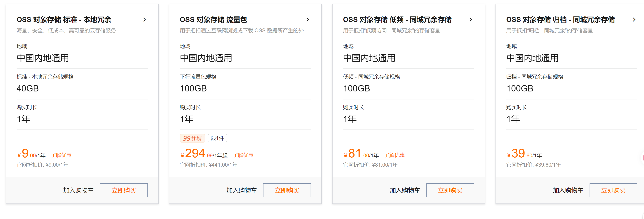The height and width of the screenshot is (219, 644).
Task: Expand the OSS 归档 - 同城冗余存储 chevron
Action: [634, 20]
